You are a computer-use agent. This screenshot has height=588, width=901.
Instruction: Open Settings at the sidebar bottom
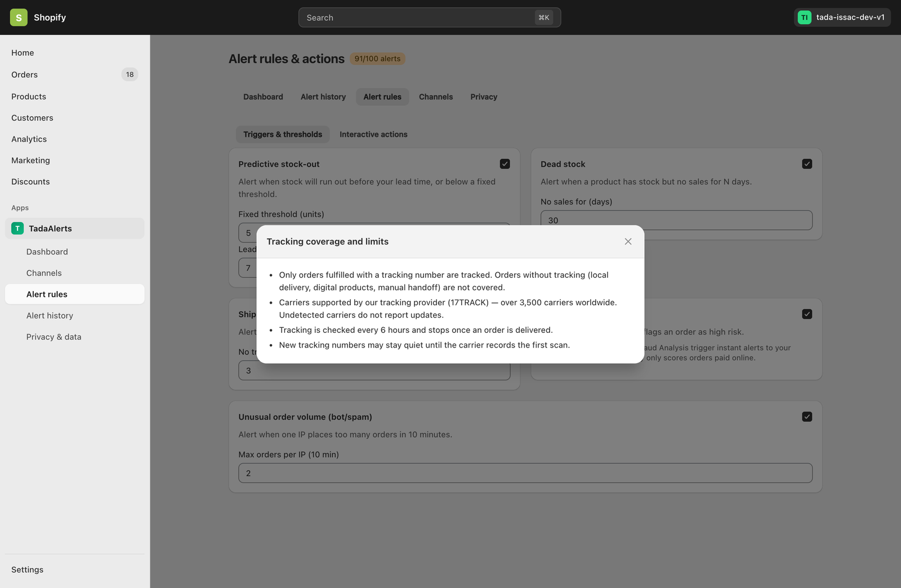pyautogui.click(x=75, y=569)
